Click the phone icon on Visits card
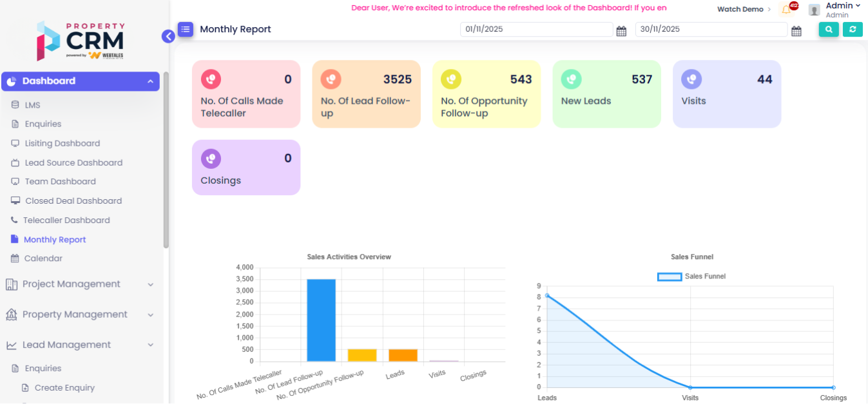The height and width of the screenshot is (408, 868). [691, 79]
